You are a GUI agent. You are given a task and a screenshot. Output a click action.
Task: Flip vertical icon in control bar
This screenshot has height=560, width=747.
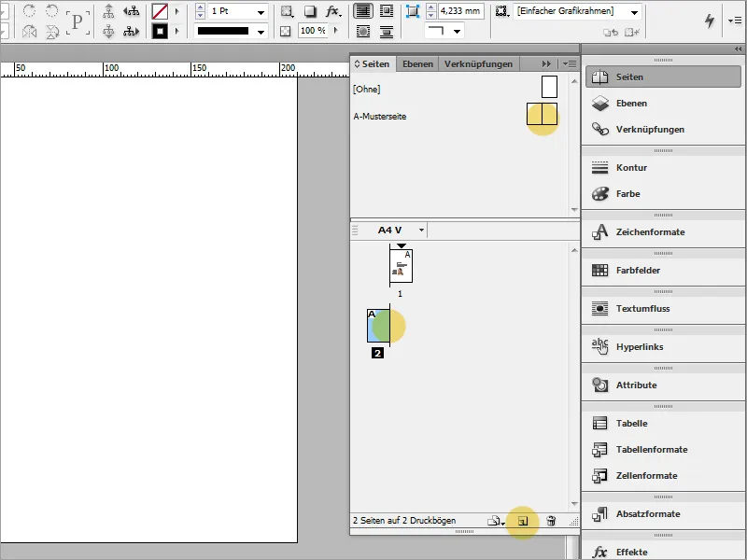pyautogui.click(x=52, y=32)
